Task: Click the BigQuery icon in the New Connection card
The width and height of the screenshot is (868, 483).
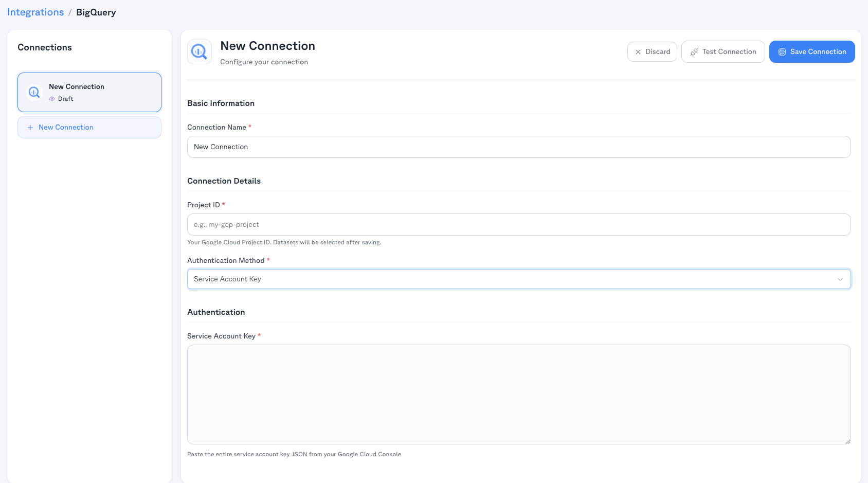Action: click(34, 92)
